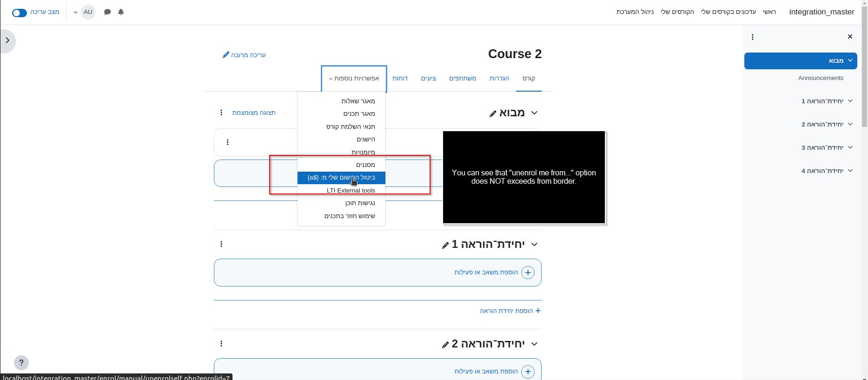Image resolution: width=868 pixels, height=380 pixels.
Task: Click plus icon in יחידת־הוראה 2 add activity
Action: coord(528,372)
